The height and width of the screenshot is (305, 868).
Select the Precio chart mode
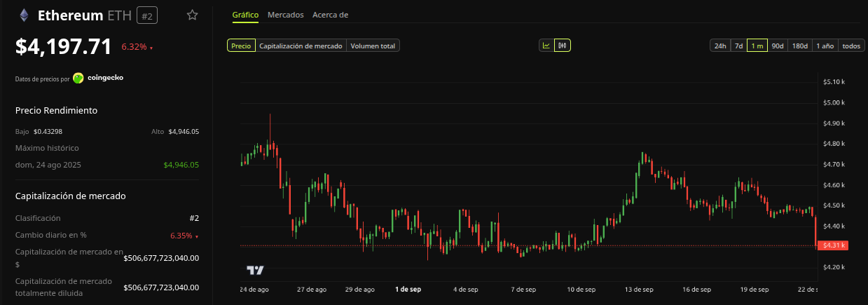click(241, 46)
